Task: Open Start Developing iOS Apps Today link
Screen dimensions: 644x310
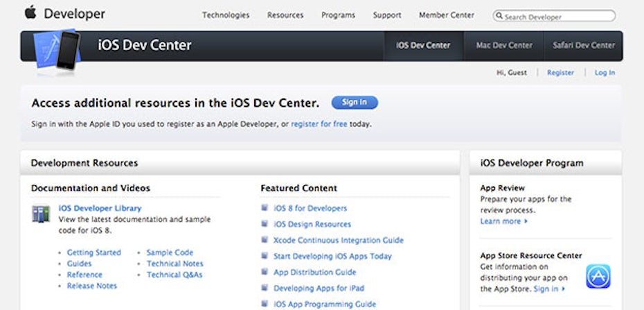Action: tap(332, 256)
